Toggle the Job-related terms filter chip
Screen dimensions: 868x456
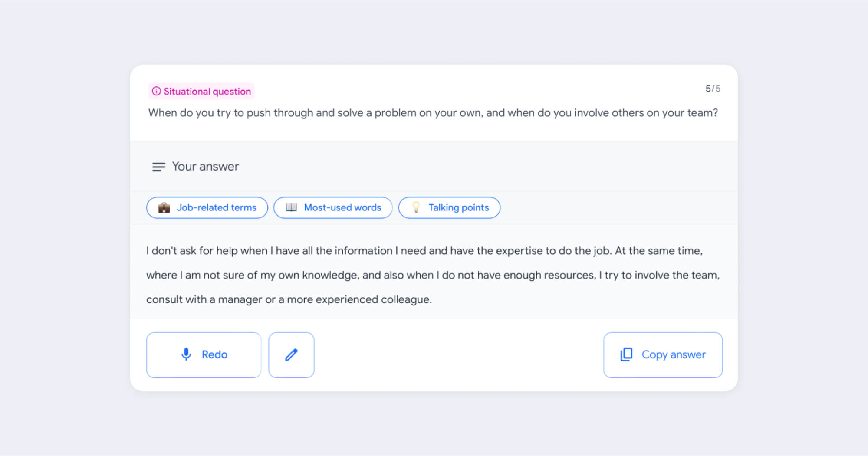coord(207,208)
